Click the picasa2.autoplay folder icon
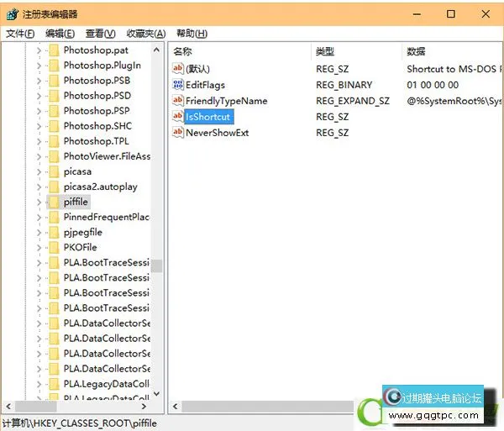Image resolution: width=504 pixels, height=431 pixels. click(x=54, y=187)
